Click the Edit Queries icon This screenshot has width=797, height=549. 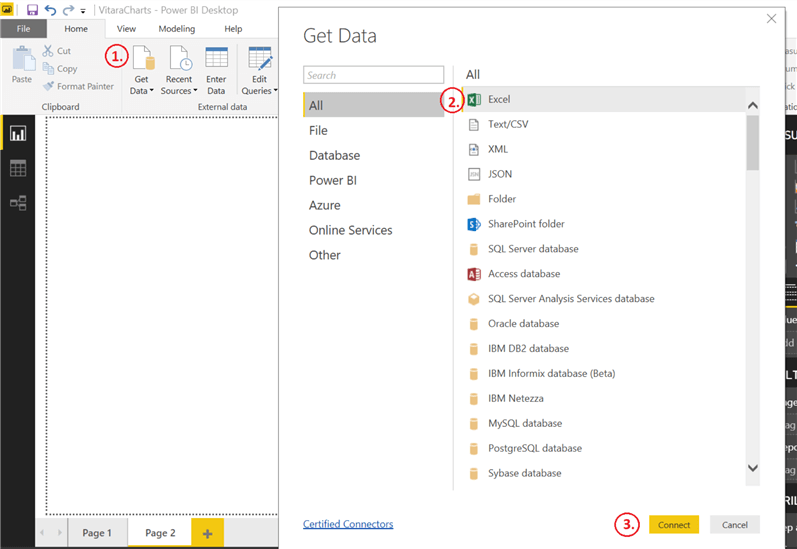[260, 58]
